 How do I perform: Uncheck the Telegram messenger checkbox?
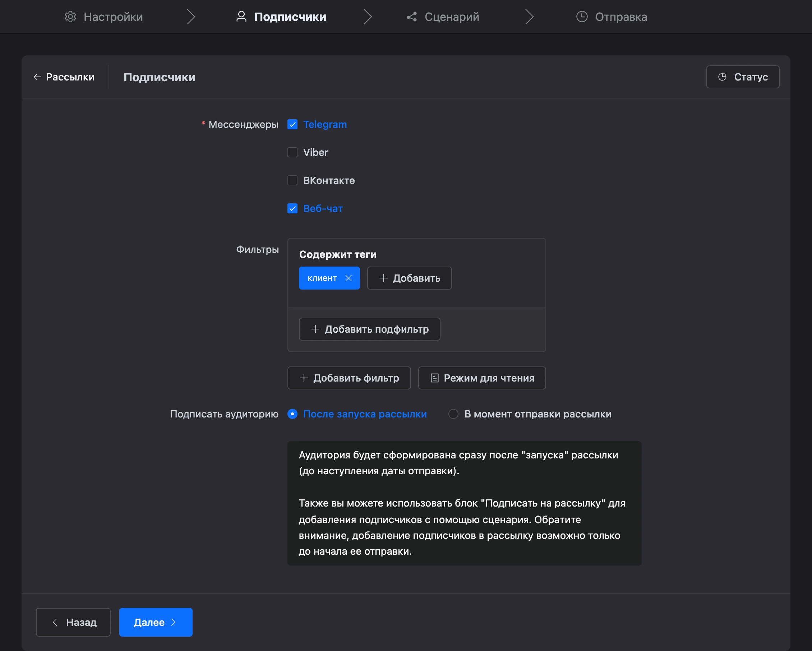coord(292,124)
